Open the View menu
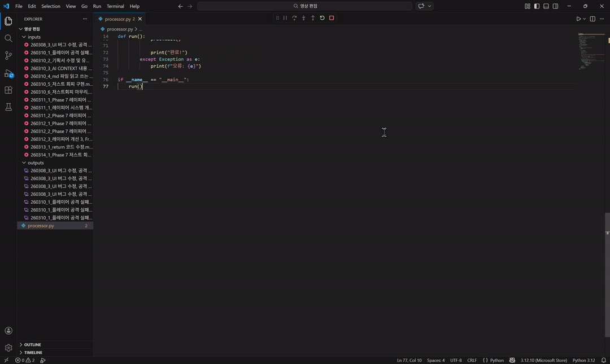 tap(71, 6)
